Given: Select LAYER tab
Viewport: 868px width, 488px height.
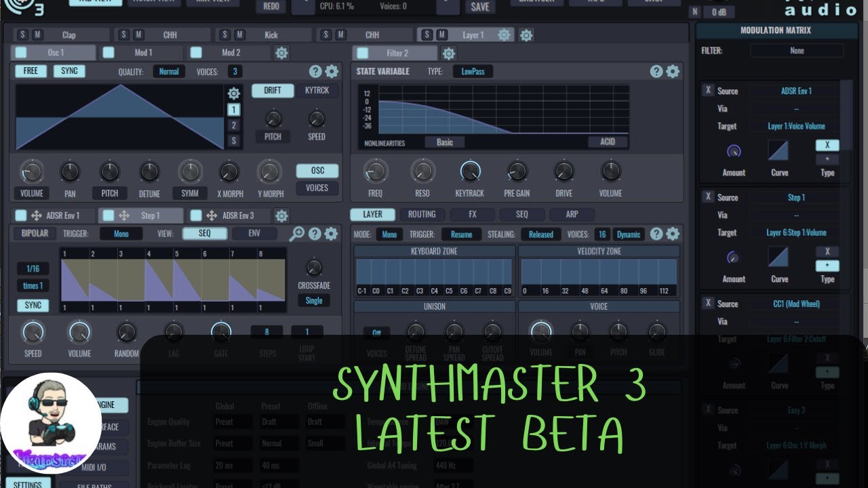Looking at the screenshot, I should [372, 214].
